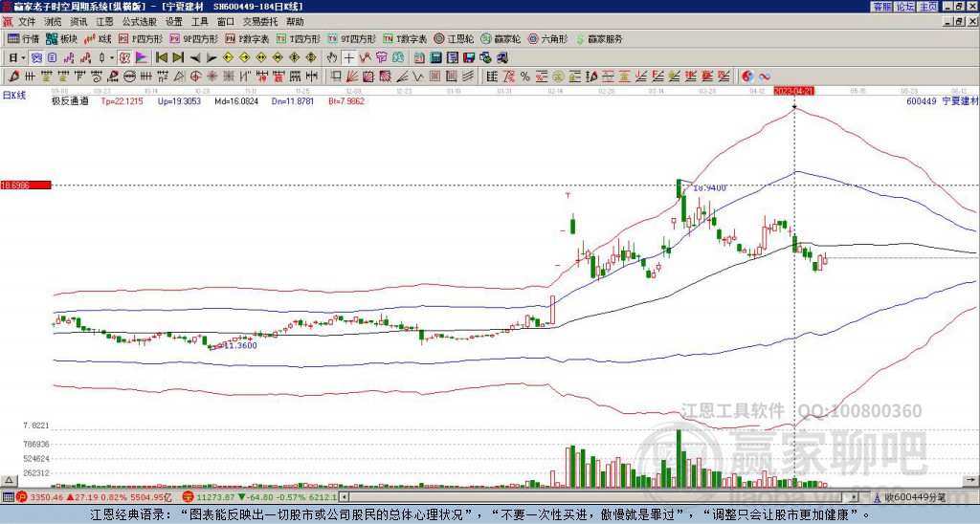This screenshot has width=980, height=524.
Task: Open the 资讯 menu
Action: coord(78,22)
